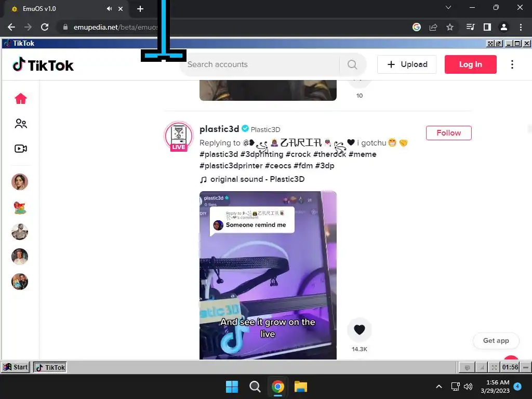Click the Search accounts input field
Viewport: 532px width, 399px height.
coord(260,64)
